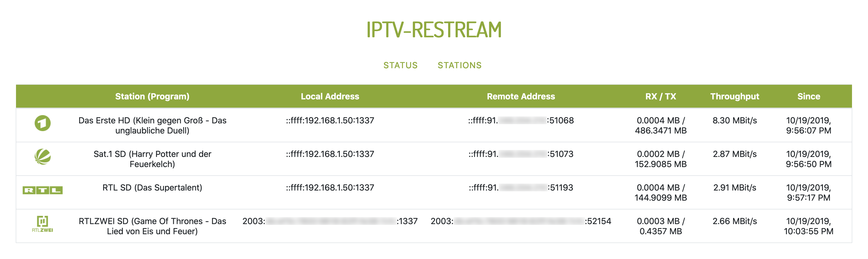Screen dimensions: 868x259
Task: Click the Throughput column header
Action: coord(734,97)
